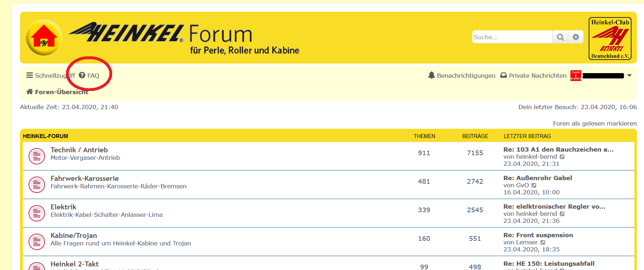Open heinkel-bernd profile in Elektrik row
Viewport: 644px width, 270px height.
coord(537,214)
